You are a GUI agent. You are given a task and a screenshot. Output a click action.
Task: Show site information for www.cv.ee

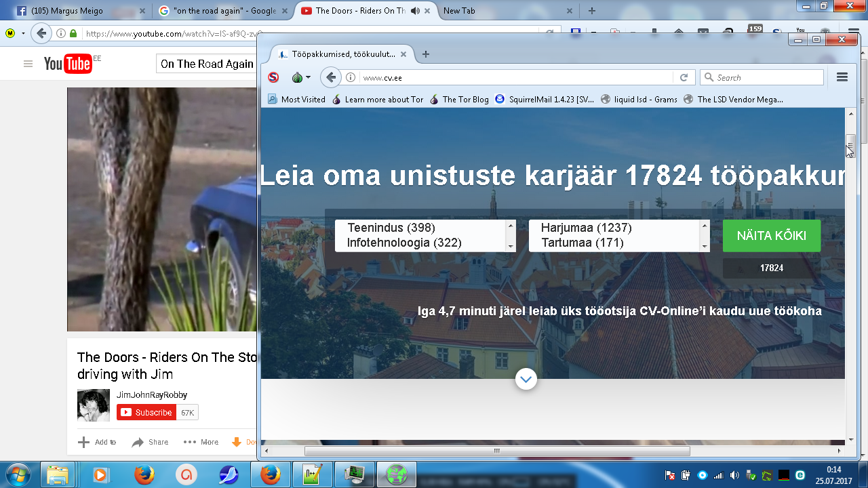click(x=351, y=77)
